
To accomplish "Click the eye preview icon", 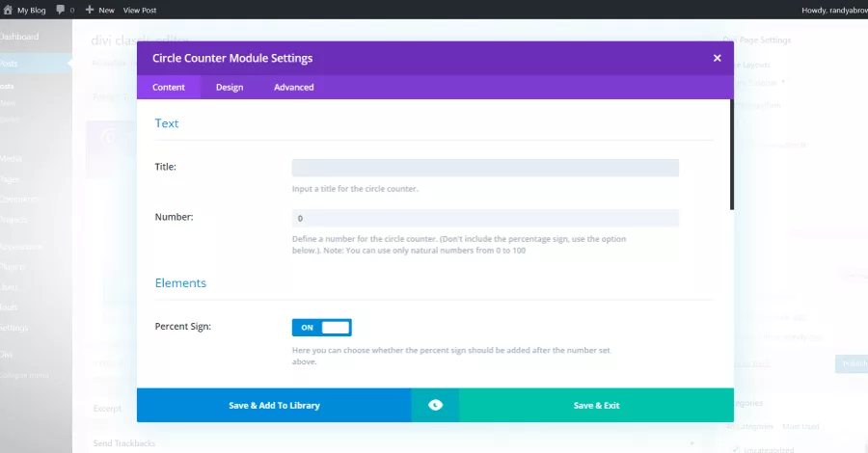I will (435, 406).
